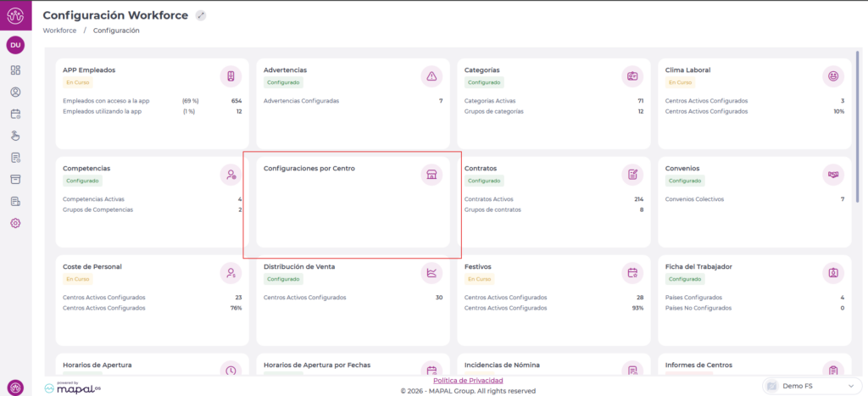The width and height of the screenshot is (868, 396).
Task: Click the edit pencil next to page title
Action: click(200, 15)
